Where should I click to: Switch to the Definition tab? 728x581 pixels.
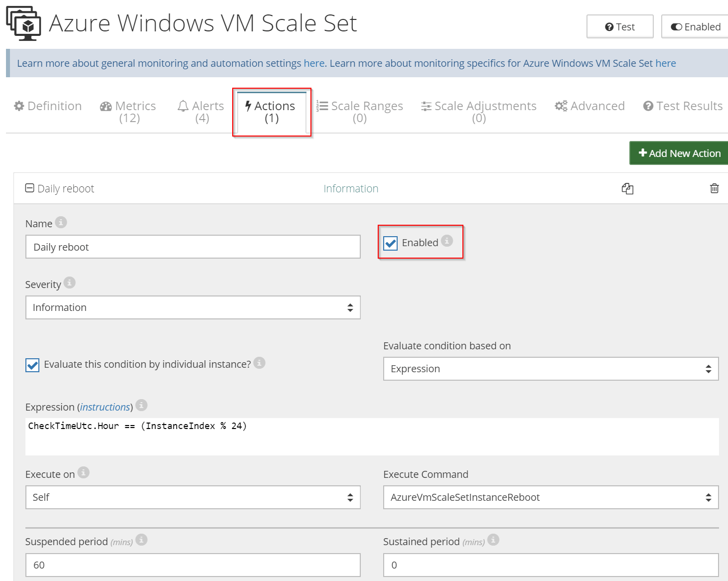click(x=48, y=106)
